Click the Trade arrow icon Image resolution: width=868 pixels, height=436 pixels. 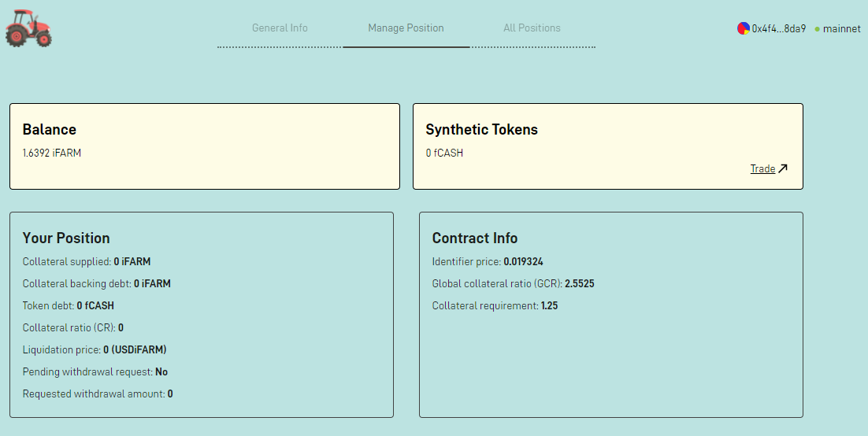783,168
